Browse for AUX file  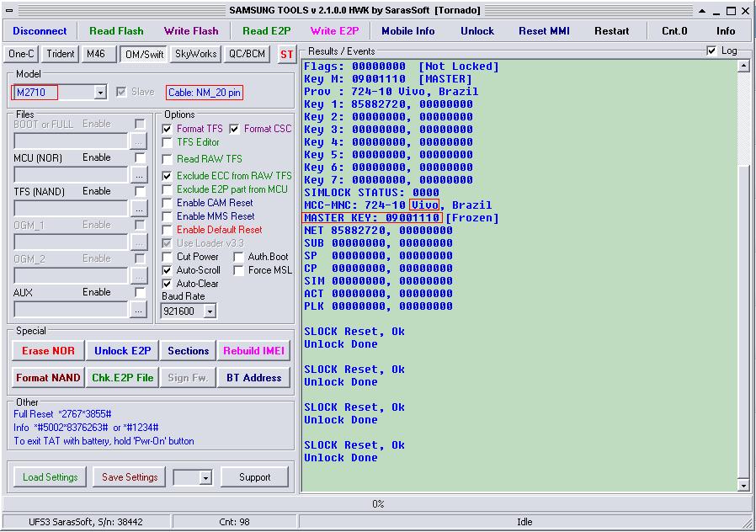click(x=138, y=310)
